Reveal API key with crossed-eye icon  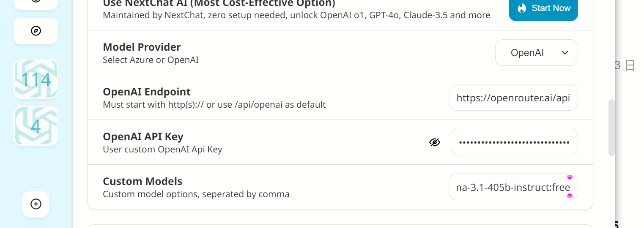[x=435, y=142]
